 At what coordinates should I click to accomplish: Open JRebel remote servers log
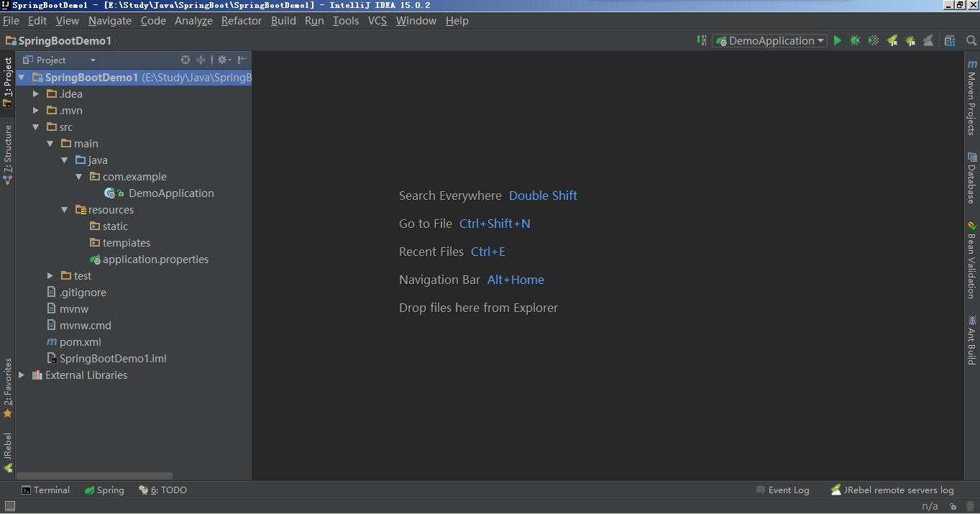[892, 490]
